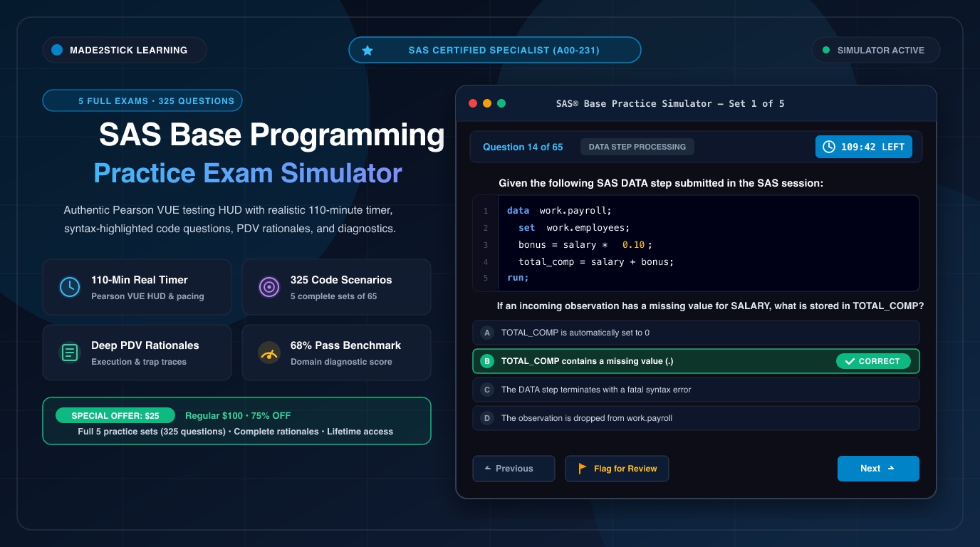Click the 'Practice Exam Simulator' subtitle
This screenshot has height=547, width=980.
click(248, 173)
